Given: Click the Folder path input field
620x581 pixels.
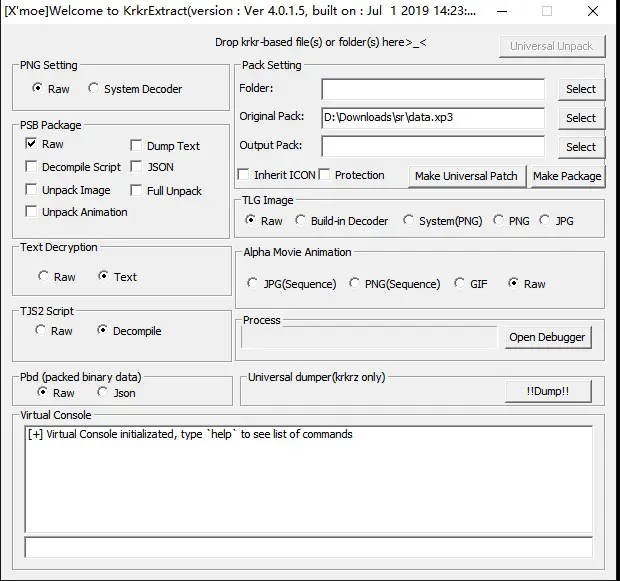Looking at the screenshot, I should point(433,89).
